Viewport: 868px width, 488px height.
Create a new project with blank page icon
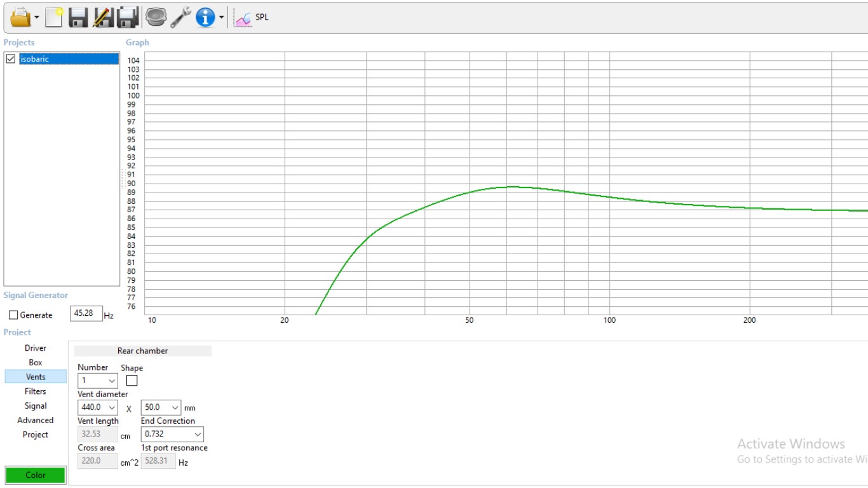click(x=54, y=17)
